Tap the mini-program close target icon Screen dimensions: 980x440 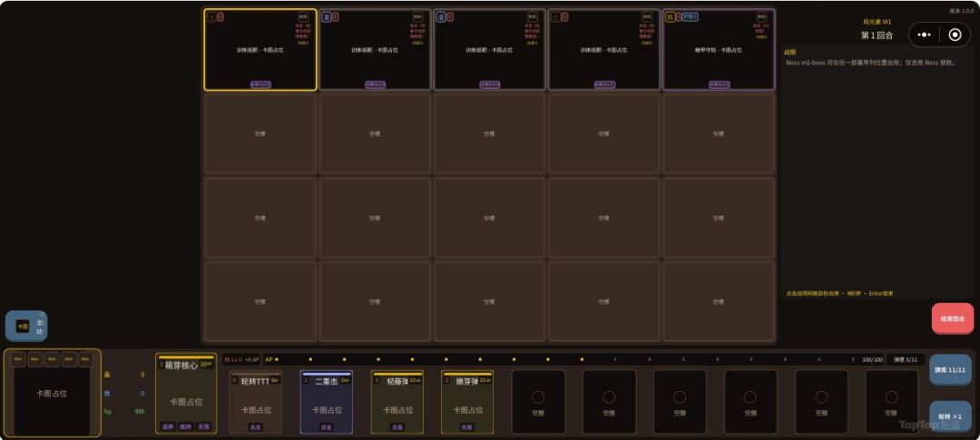[x=955, y=35]
